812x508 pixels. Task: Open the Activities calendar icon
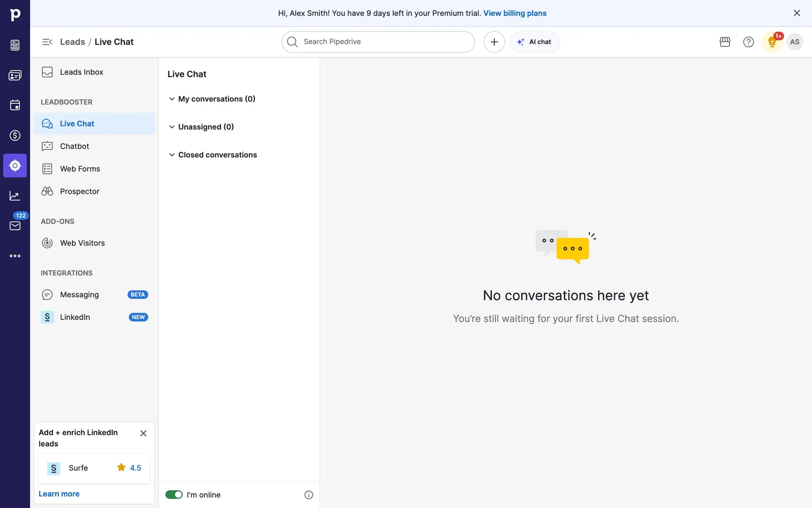coord(15,105)
